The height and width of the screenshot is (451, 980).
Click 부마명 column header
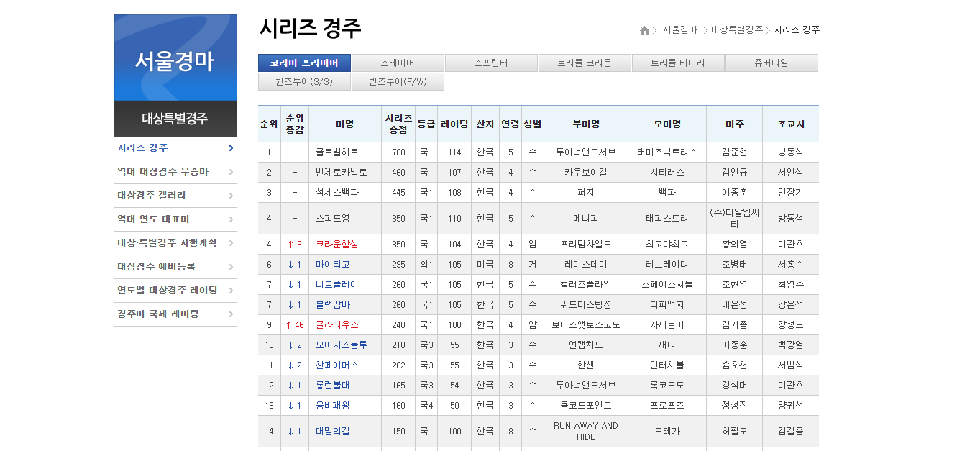pyautogui.click(x=586, y=124)
